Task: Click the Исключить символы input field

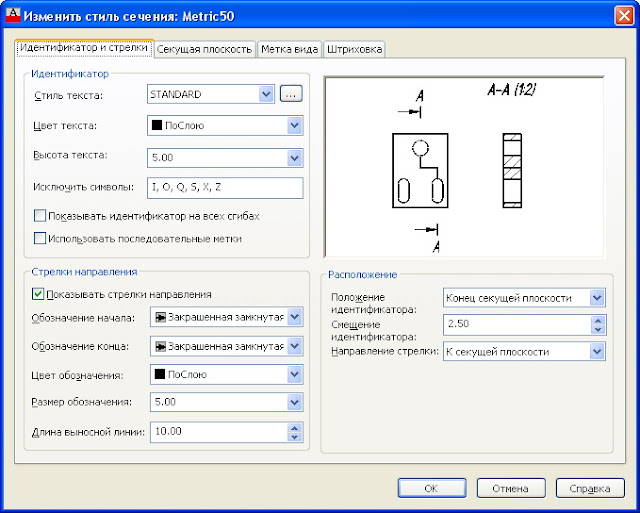Action: tap(225, 188)
